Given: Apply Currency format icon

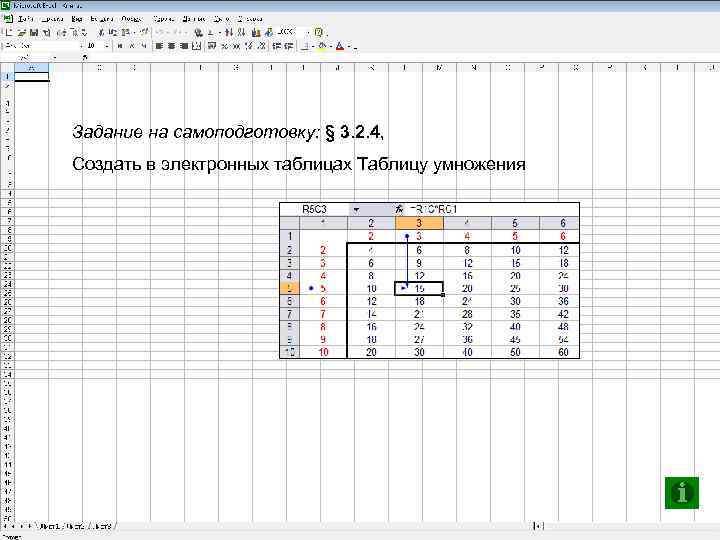Looking at the screenshot, I should pyautogui.click(x=212, y=46).
